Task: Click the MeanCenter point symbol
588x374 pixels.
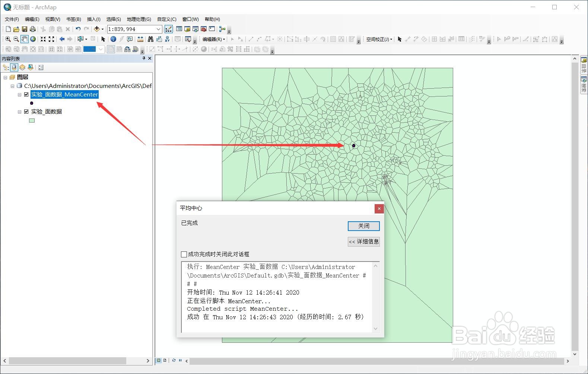Action: (x=32, y=103)
